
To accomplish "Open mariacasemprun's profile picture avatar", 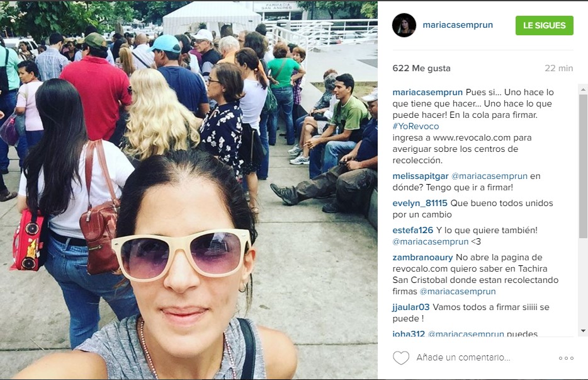I will (404, 25).
